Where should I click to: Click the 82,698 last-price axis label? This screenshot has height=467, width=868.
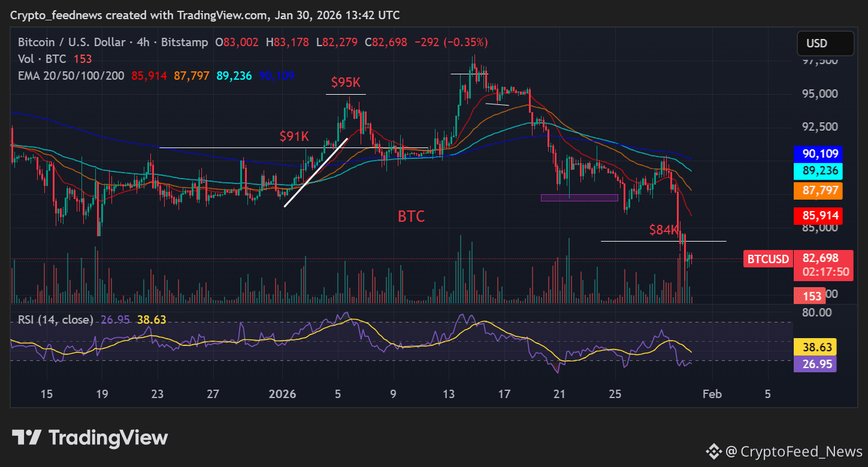click(x=821, y=258)
